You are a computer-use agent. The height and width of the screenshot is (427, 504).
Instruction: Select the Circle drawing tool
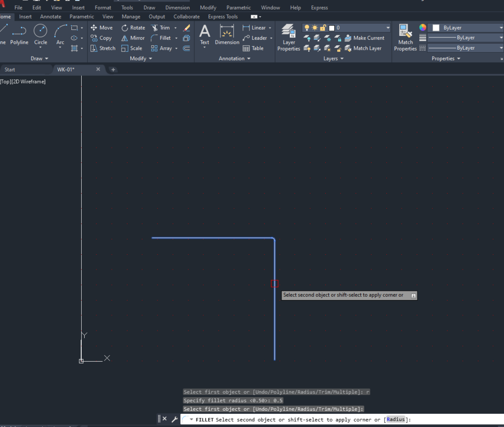click(x=40, y=34)
